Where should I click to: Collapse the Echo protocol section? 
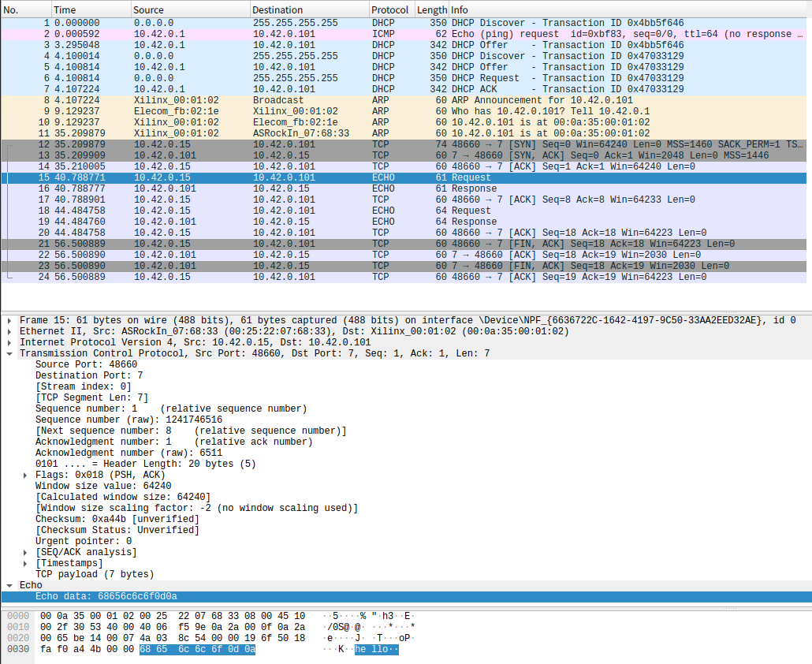[9, 585]
